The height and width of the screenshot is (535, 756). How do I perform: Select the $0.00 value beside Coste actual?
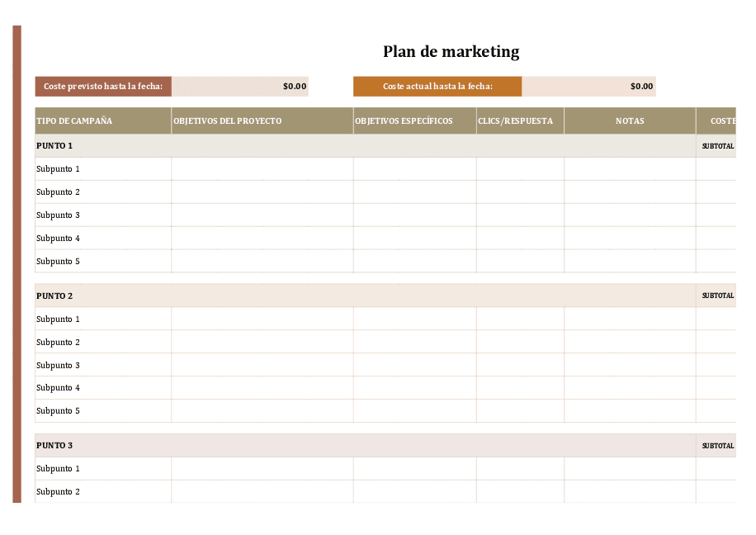640,86
